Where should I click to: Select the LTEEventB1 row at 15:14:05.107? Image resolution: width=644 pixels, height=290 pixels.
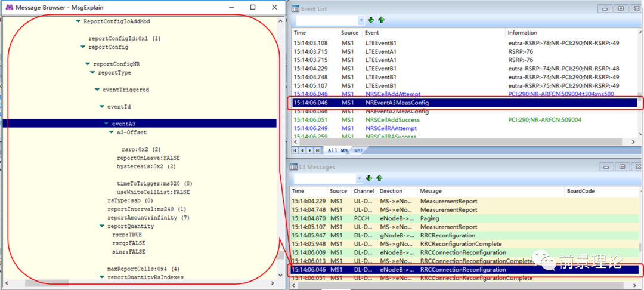pos(464,85)
